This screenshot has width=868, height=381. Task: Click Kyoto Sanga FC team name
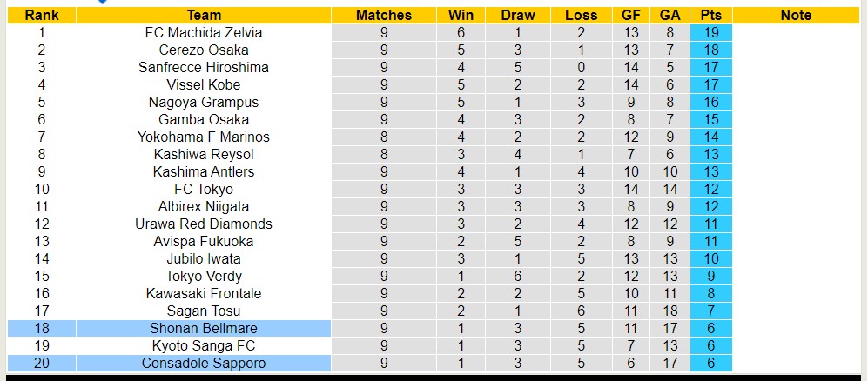point(204,345)
